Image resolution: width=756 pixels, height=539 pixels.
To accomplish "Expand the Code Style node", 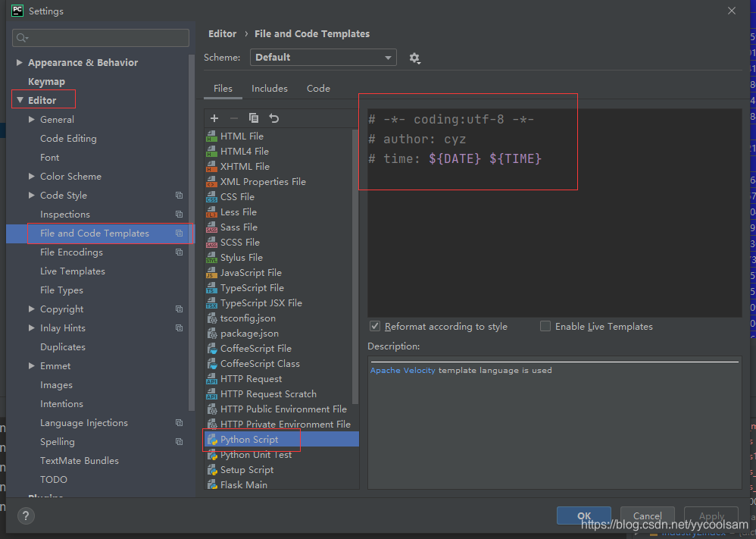I will (x=32, y=195).
